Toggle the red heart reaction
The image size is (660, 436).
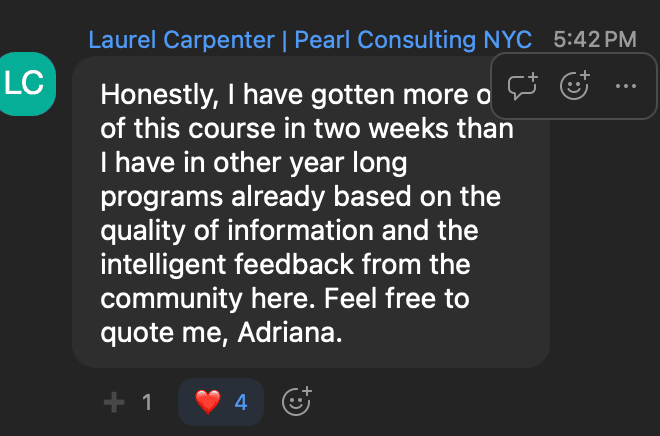[206, 402]
